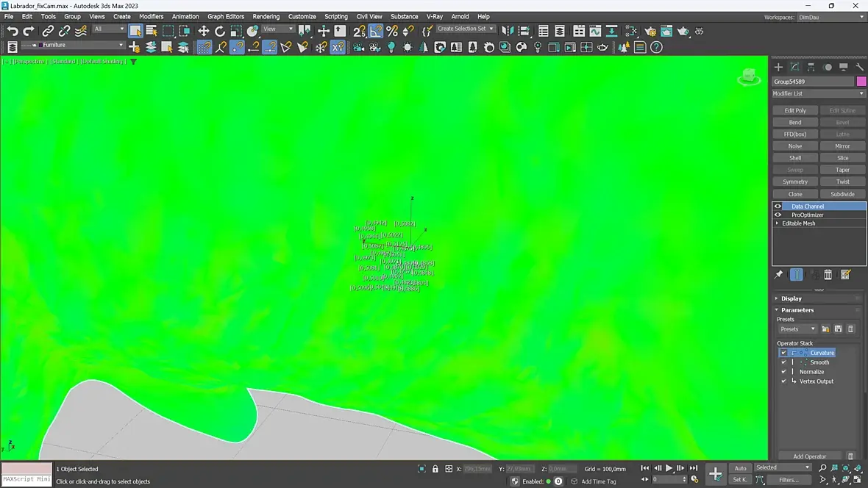Collapse the Parameters rollout
The height and width of the screenshot is (488, 868).
(797, 310)
